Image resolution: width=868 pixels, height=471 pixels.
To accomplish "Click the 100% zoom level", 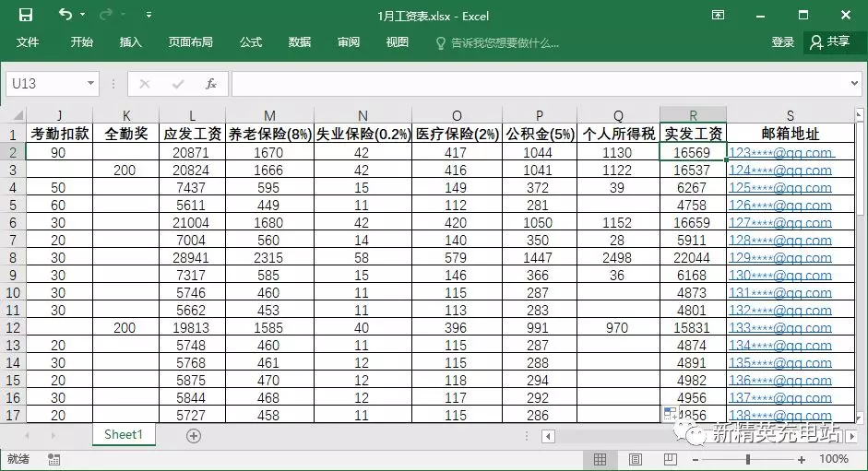I will tap(834, 459).
